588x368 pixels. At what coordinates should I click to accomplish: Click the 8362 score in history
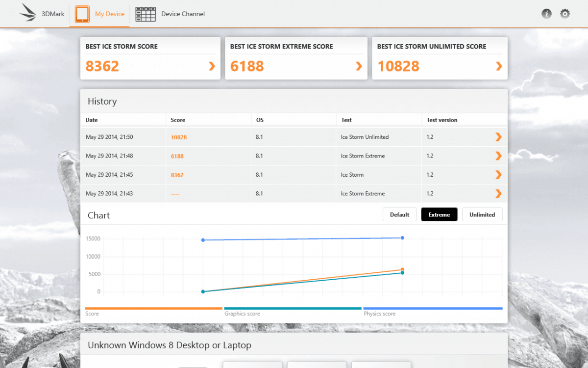177,175
